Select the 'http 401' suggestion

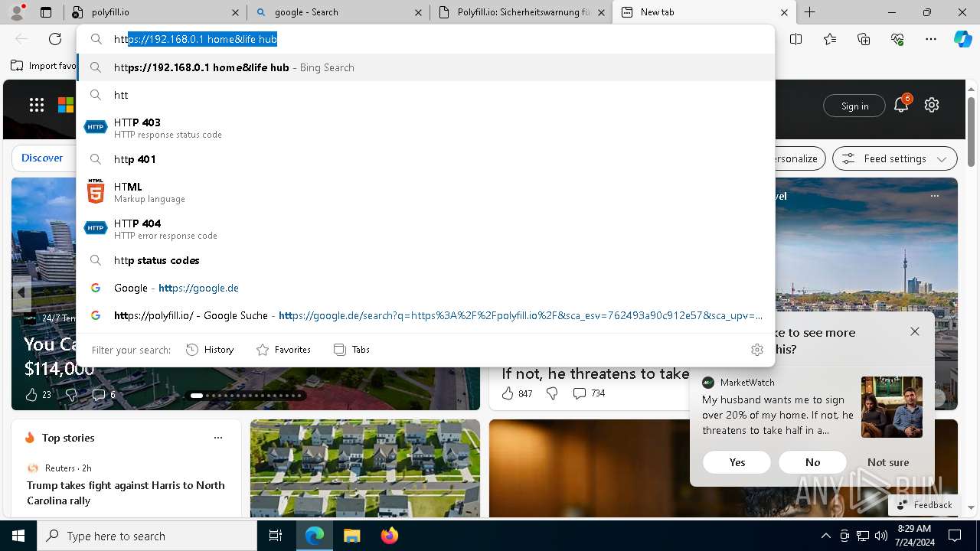[426, 159]
